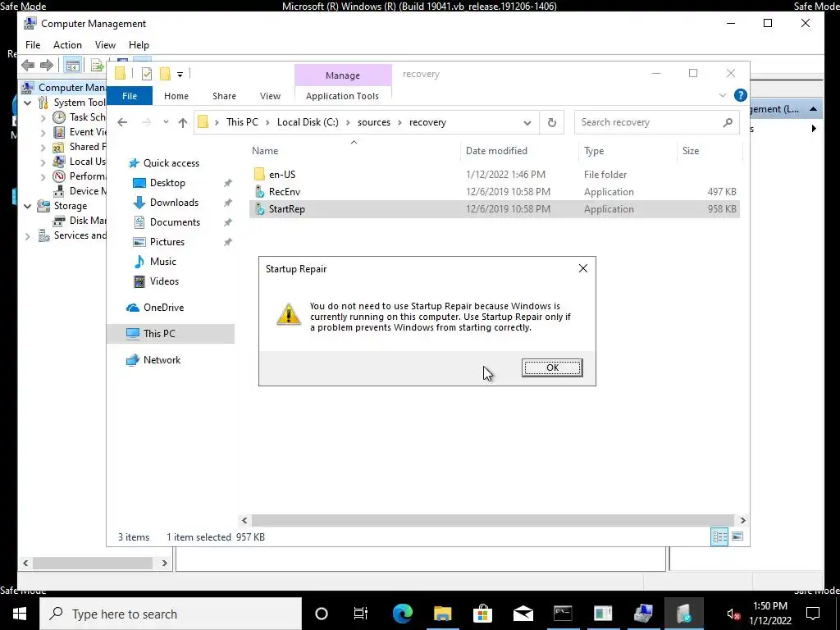Click sources in the address breadcrumb

click(x=374, y=122)
